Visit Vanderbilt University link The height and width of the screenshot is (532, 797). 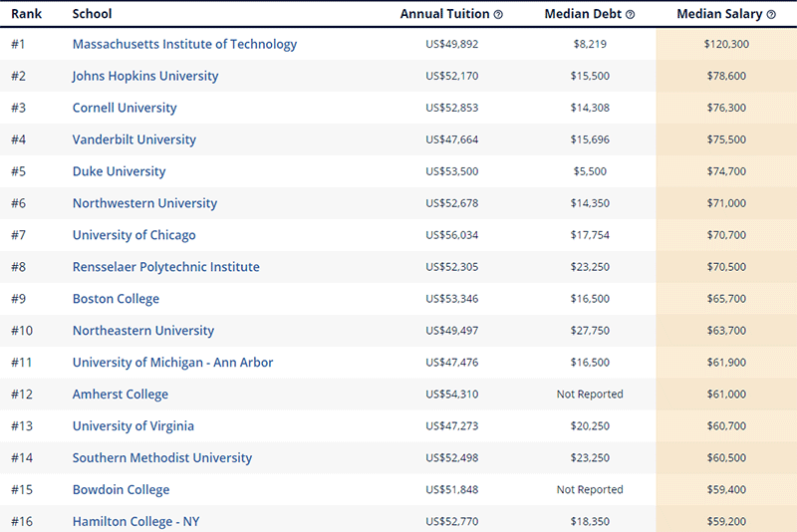(134, 139)
